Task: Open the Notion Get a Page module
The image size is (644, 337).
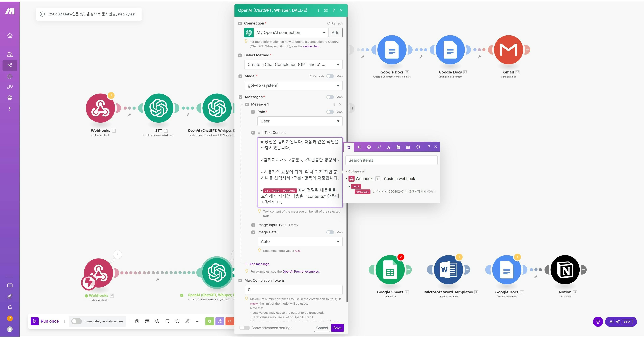Action: click(x=565, y=270)
